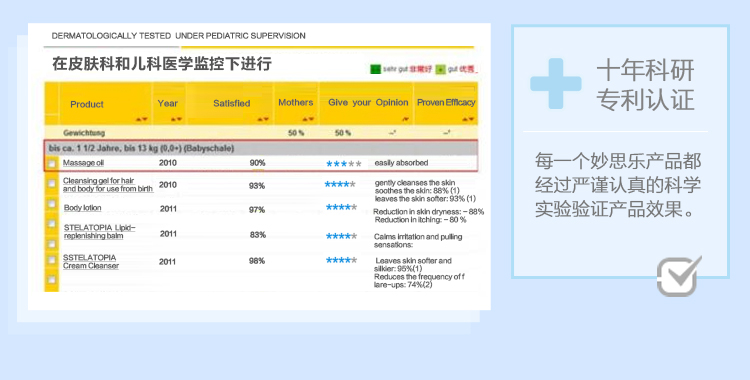Tick the Cleansing gel checkbox

(x=52, y=183)
